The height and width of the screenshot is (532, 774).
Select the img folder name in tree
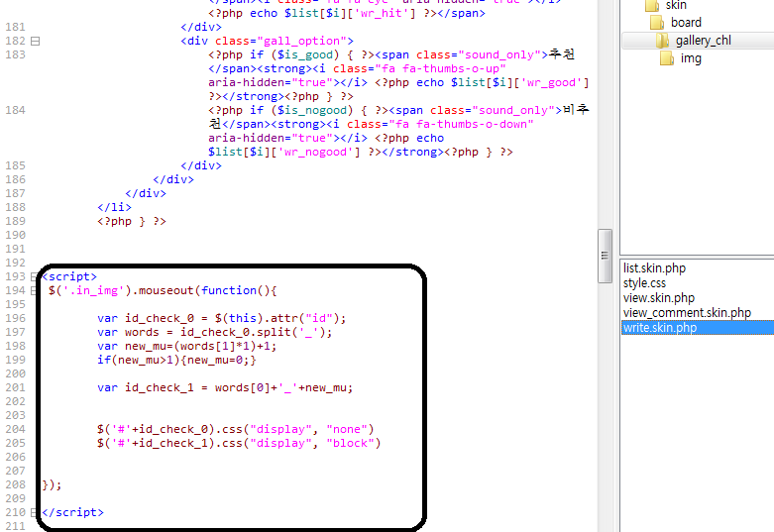tap(691, 58)
